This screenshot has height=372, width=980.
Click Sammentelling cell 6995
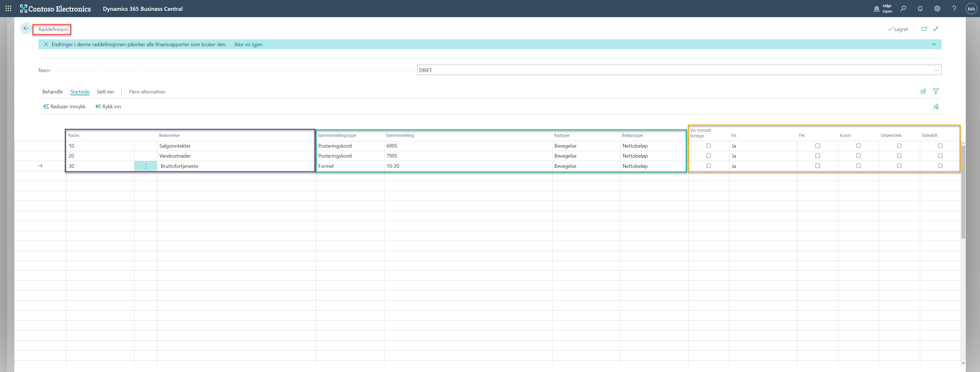(468, 146)
